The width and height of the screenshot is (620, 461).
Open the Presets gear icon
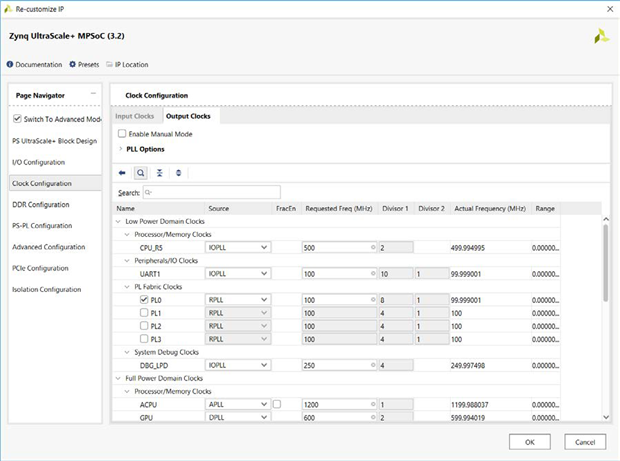coord(72,64)
